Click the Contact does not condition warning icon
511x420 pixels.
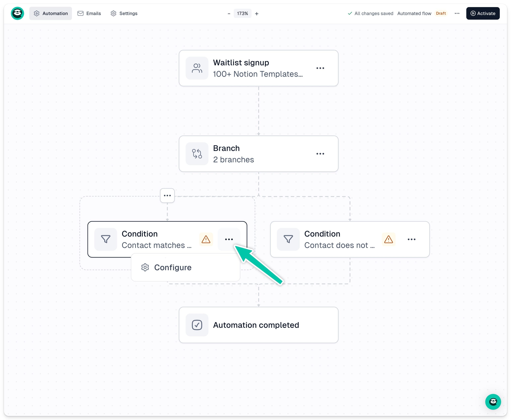388,239
